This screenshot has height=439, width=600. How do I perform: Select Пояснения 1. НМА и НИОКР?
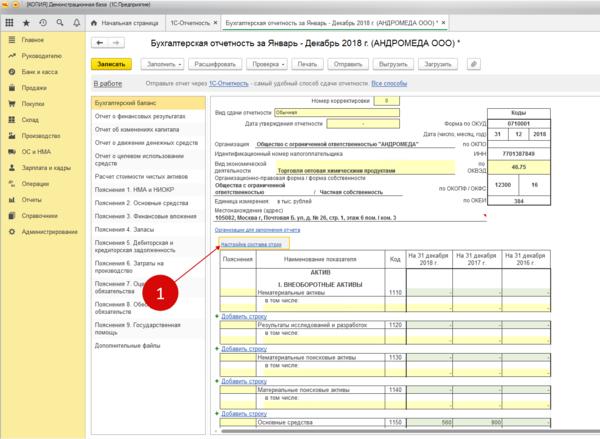point(148,190)
